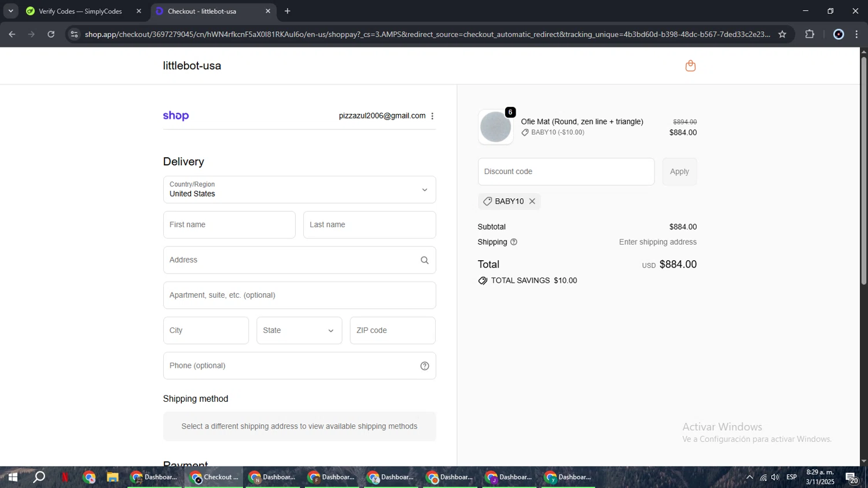View site information icon in address bar
Viewport: 868px width, 488px height.
pyautogui.click(x=74, y=34)
